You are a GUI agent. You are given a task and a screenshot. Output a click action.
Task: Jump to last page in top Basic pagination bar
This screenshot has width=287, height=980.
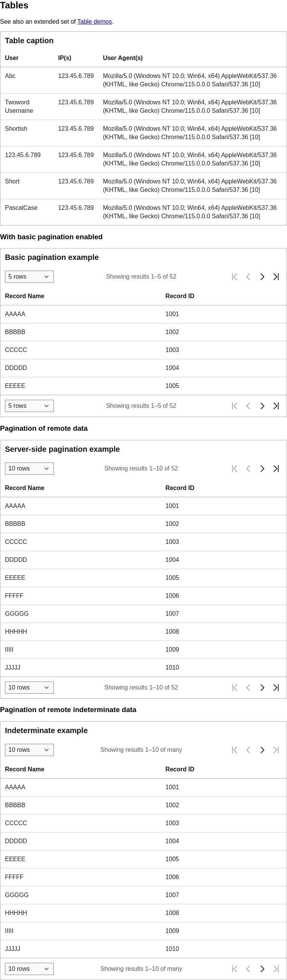coord(276,277)
